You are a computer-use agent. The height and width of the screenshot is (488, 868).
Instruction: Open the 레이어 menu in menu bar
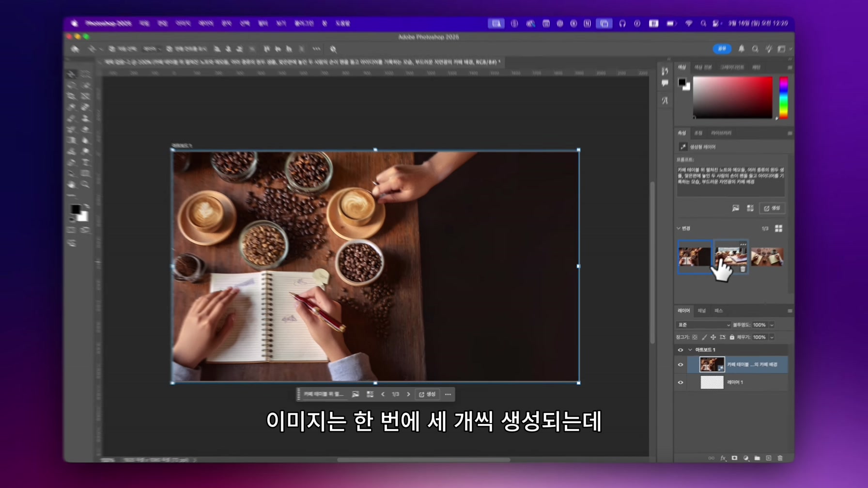coord(206,23)
